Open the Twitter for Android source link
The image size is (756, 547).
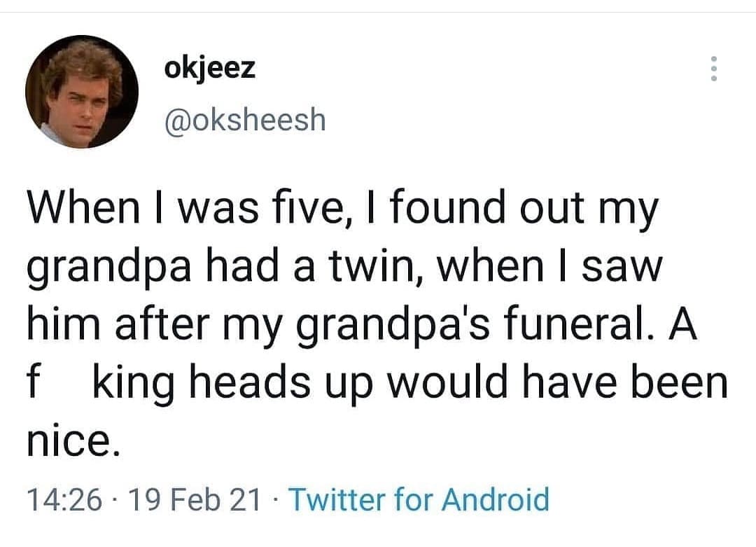(419, 500)
